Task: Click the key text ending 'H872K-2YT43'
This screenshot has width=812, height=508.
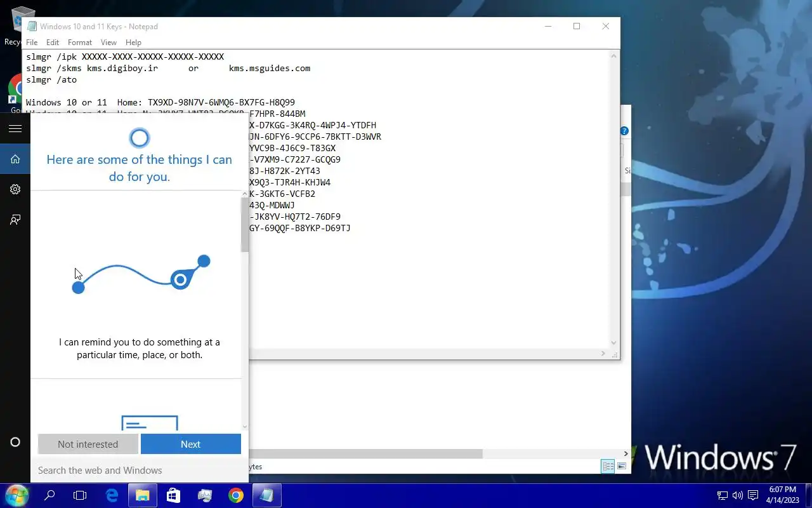Action: [x=285, y=171]
